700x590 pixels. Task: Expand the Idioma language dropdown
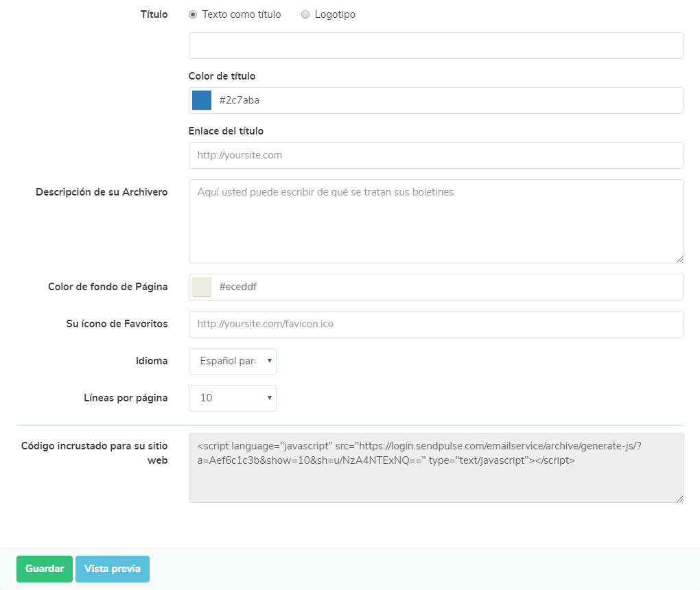click(233, 361)
